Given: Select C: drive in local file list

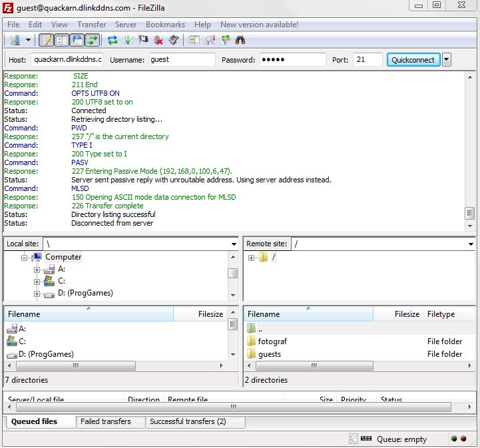Looking at the screenshot, I should 117,341.
